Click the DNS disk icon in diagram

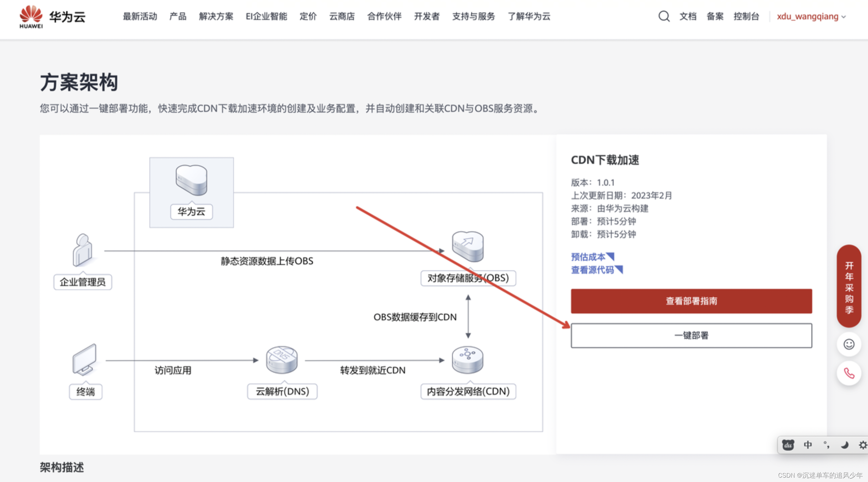click(x=282, y=360)
